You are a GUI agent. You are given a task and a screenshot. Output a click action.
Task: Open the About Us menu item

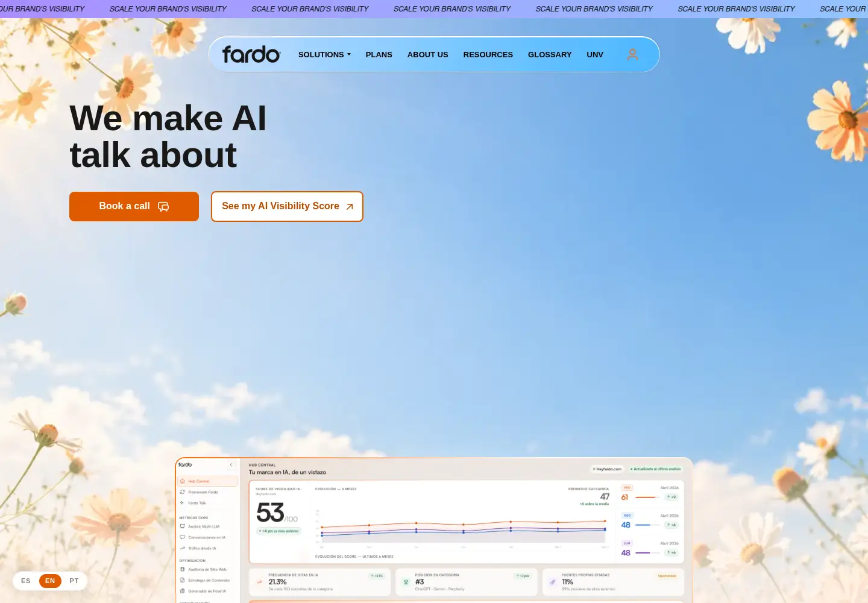428,54
